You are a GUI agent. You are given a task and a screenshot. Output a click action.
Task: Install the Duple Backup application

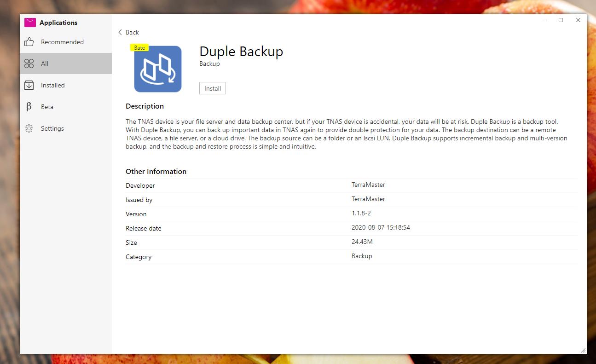[x=212, y=88]
